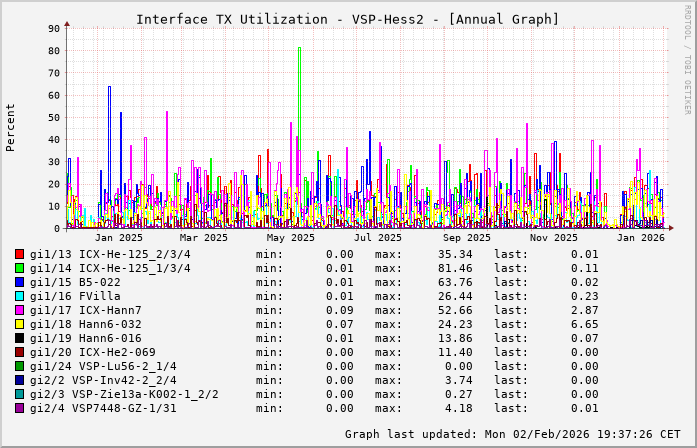Click the black gi1/19 Hann6-016 legend swatch
697x448 pixels.
coord(20,338)
